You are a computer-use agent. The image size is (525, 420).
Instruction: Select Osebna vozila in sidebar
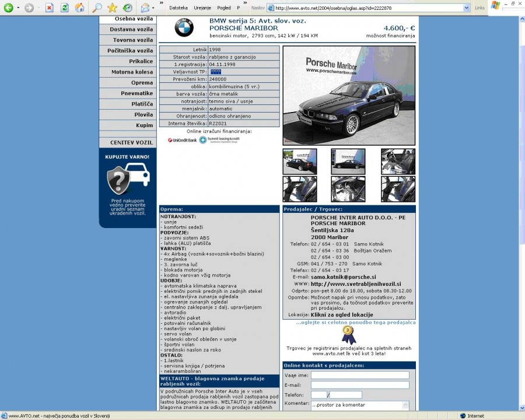pos(128,19)
